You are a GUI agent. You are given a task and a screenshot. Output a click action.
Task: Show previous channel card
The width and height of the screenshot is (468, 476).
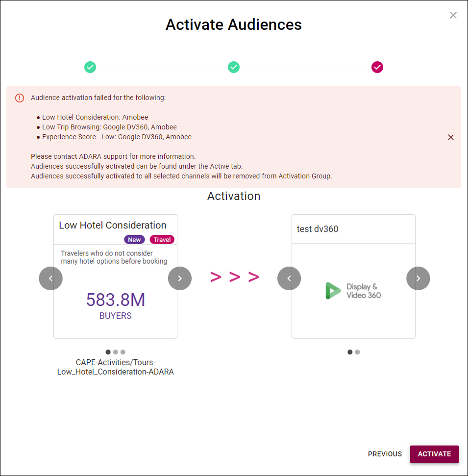pyautogui.click(x=289, y=278)
